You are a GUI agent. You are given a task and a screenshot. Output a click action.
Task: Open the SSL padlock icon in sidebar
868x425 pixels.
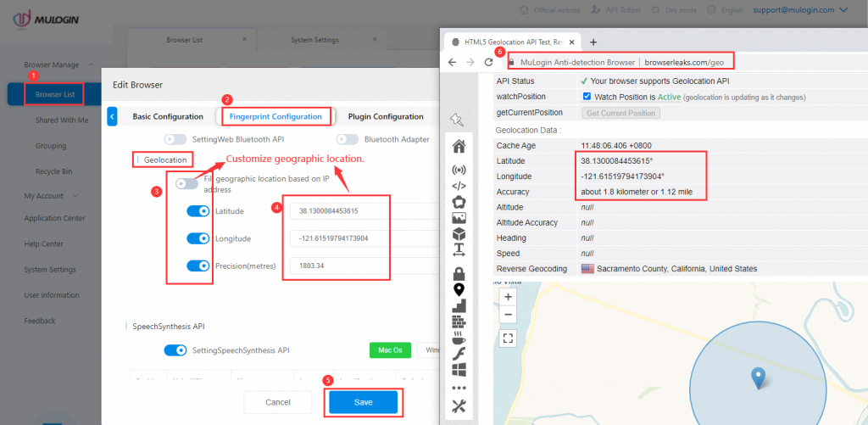459,273
